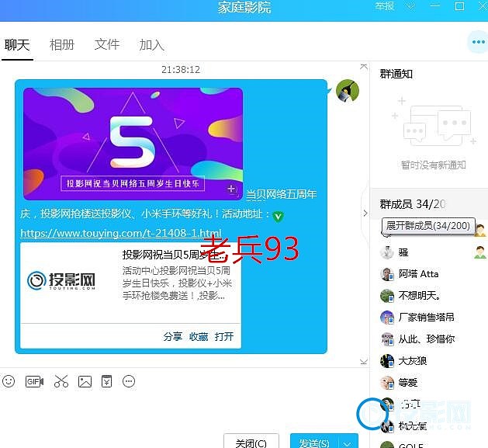This screenshot has height=448, width=488.
Task: Send a picture using image icon
Action: pyautogui.click(x=85, y=381)
